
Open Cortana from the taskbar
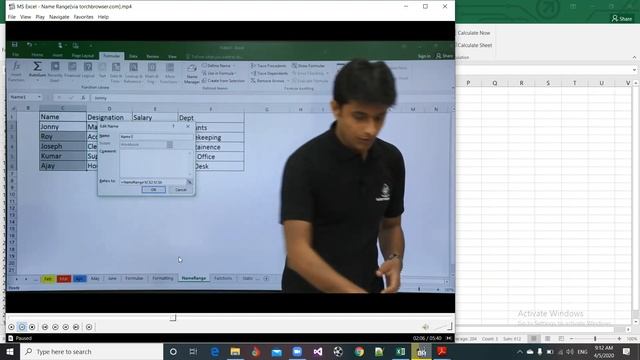[173, 351]
